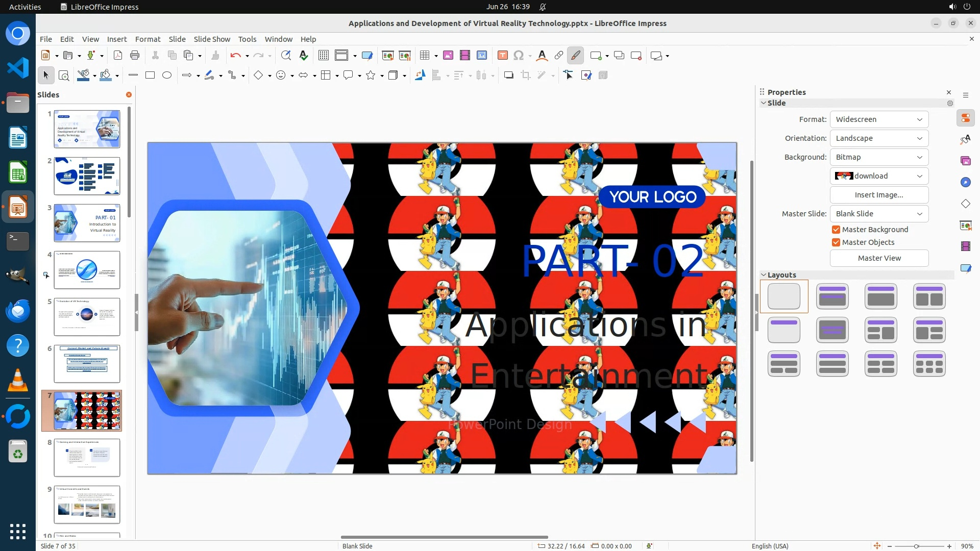Click the Insert Special Character omega icon
The width and height of the screenshot is (980, 551).
(519, 56)
